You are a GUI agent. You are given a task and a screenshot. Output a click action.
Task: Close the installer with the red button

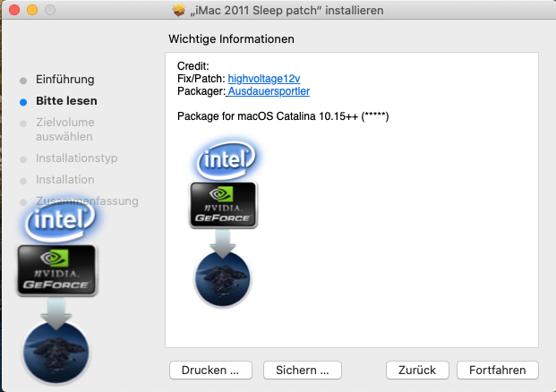(14, 10)
